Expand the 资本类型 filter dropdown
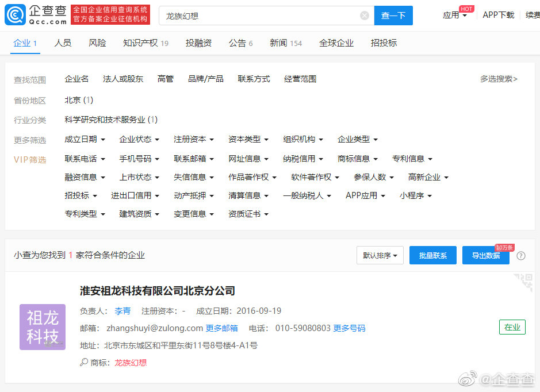 (x=248, y=139)
